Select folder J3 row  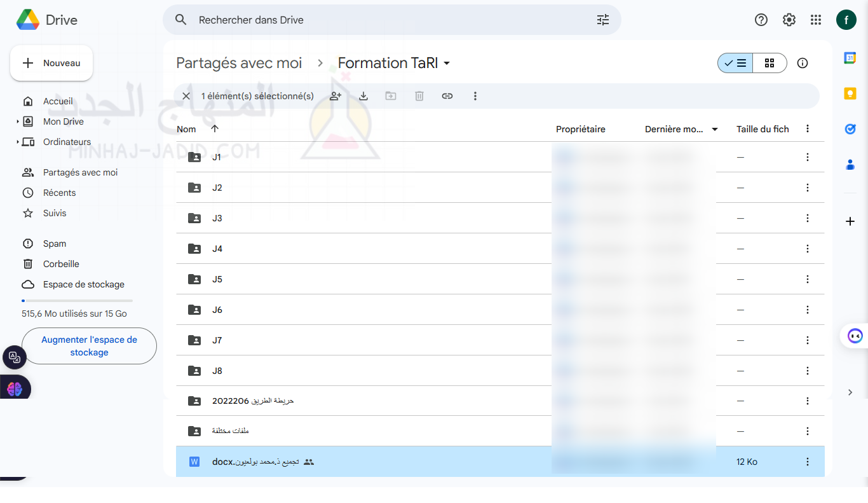pyautogui.click(x=500, y=218)
